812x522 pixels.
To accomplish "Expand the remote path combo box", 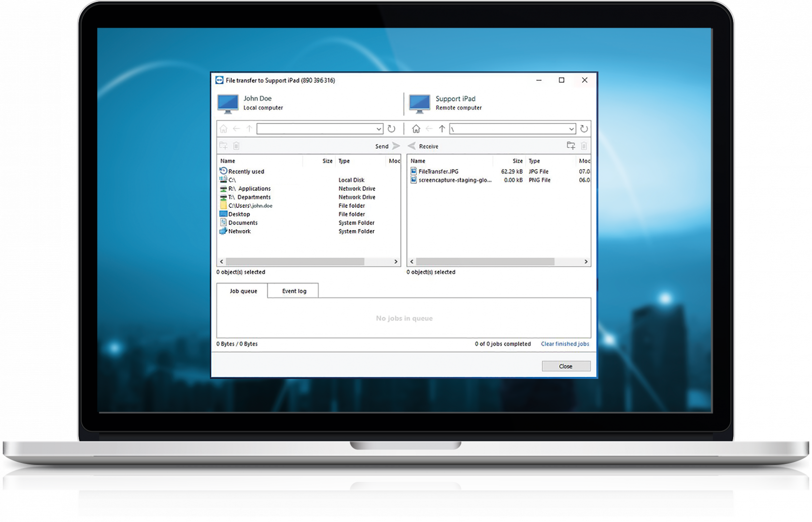I will [572, 129].
